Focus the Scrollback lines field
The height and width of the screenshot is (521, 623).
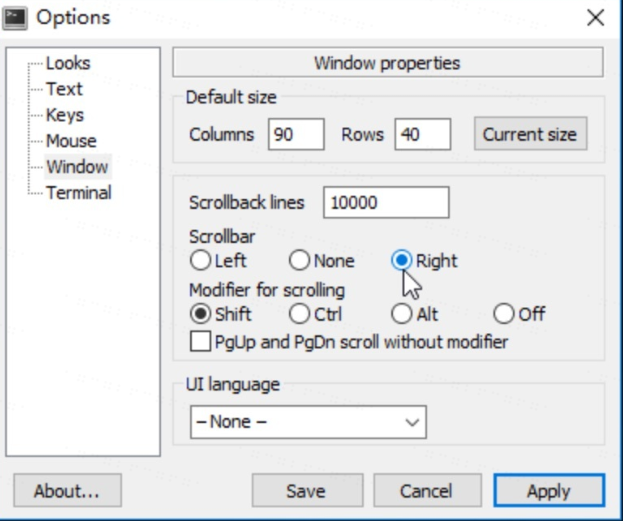pyautogui.click(x=386, y=203)
